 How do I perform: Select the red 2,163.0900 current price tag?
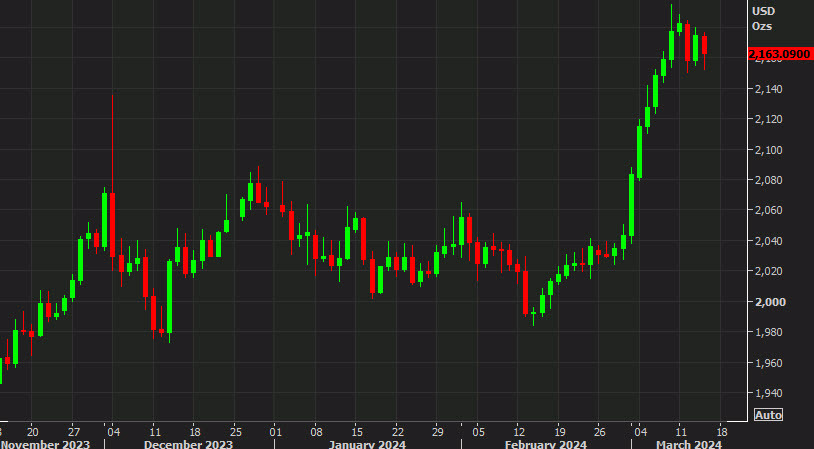781,54
